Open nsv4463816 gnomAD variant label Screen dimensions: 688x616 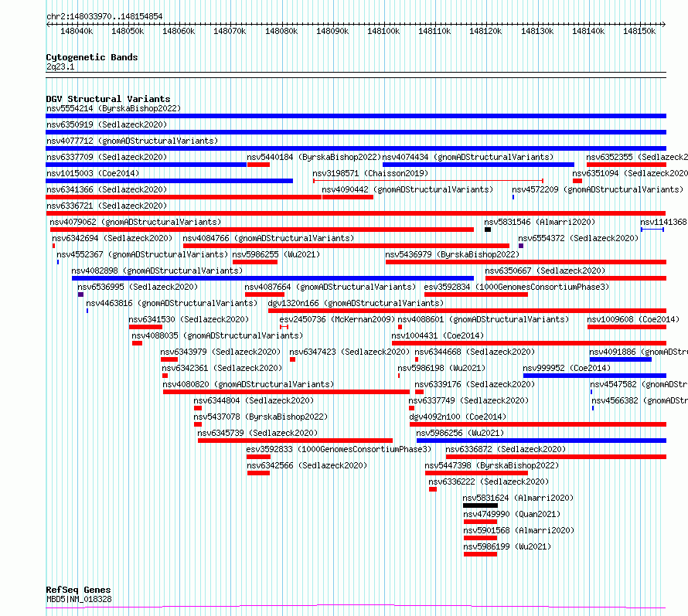[172, 303]
